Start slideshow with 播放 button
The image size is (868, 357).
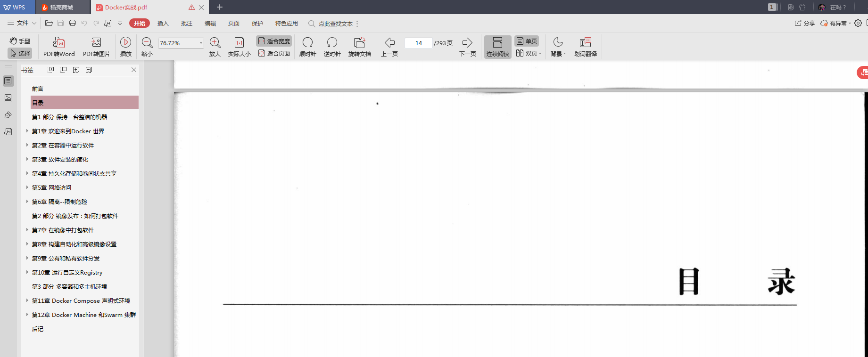tap(126, 47)
